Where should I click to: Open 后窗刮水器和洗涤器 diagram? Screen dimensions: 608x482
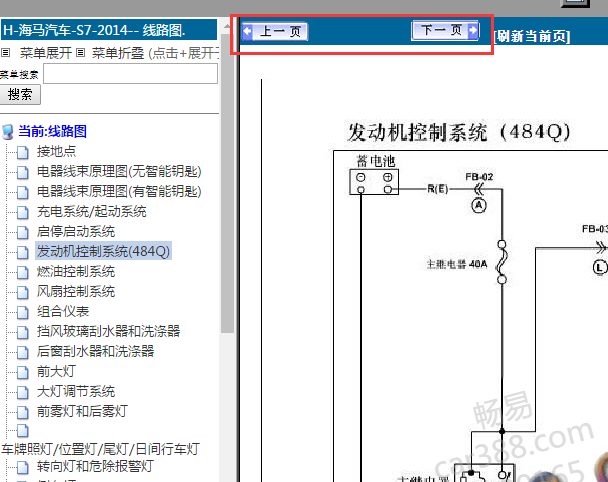tap(95, 352)
